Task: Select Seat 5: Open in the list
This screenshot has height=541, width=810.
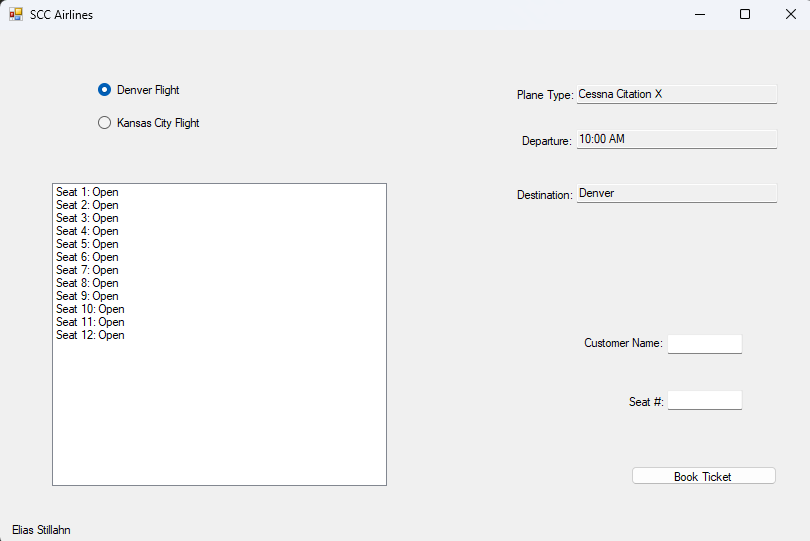Action: point(87,244)
